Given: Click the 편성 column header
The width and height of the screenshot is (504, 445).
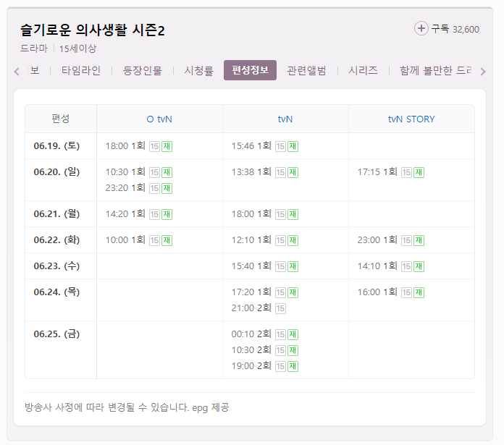Looking at the screenshot, I should 61,119.
